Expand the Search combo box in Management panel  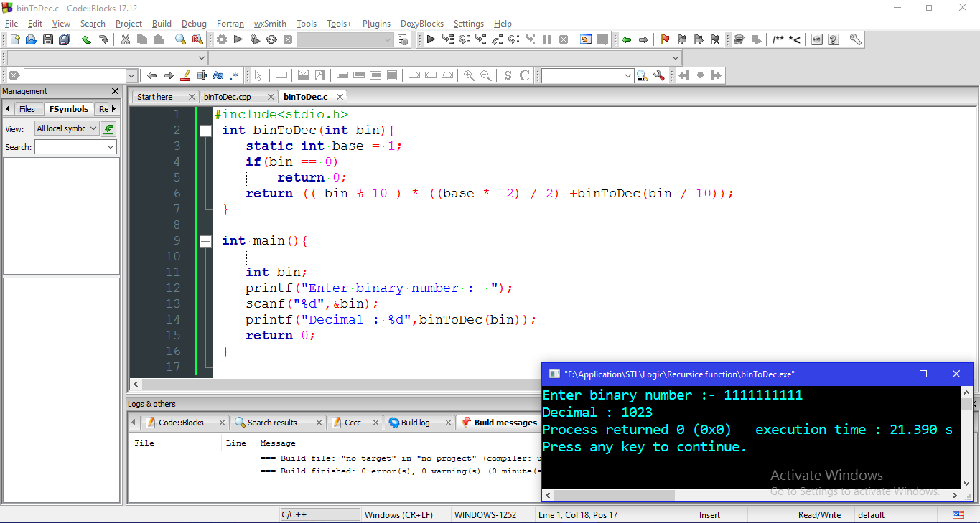pos(75,146)
